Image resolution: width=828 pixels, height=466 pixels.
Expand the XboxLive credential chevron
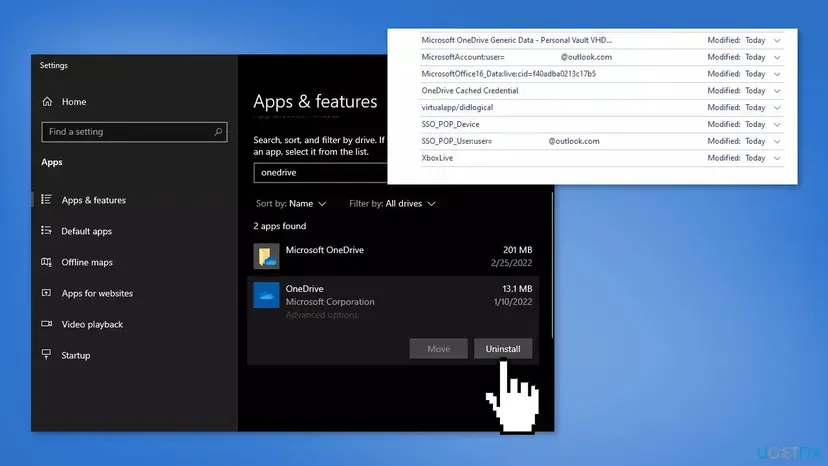(777, 158)
